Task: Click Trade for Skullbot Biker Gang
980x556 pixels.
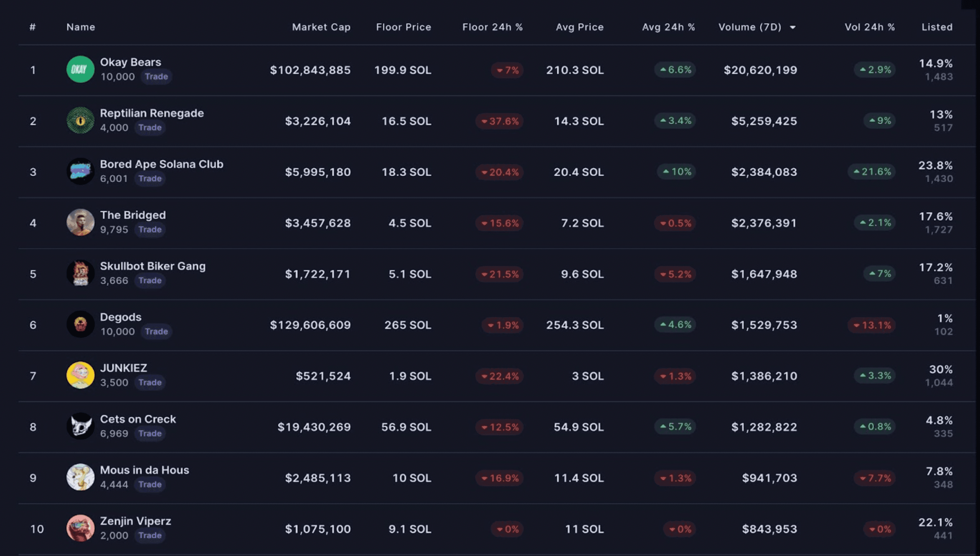Action: [150, 281]
